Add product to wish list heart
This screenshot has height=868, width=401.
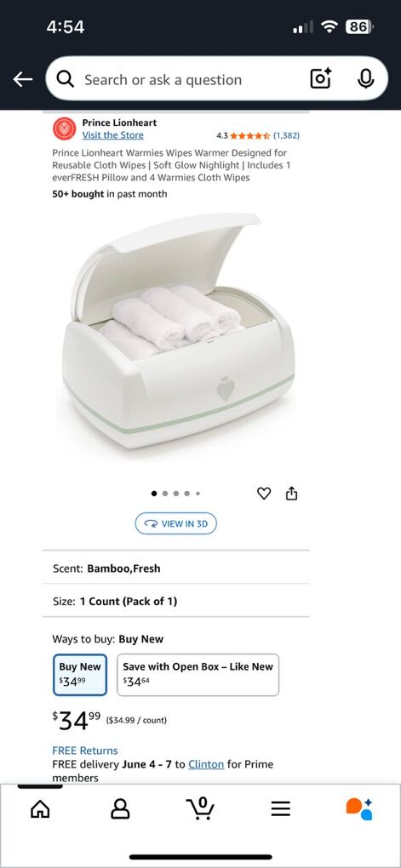click(x=264, y=494)
